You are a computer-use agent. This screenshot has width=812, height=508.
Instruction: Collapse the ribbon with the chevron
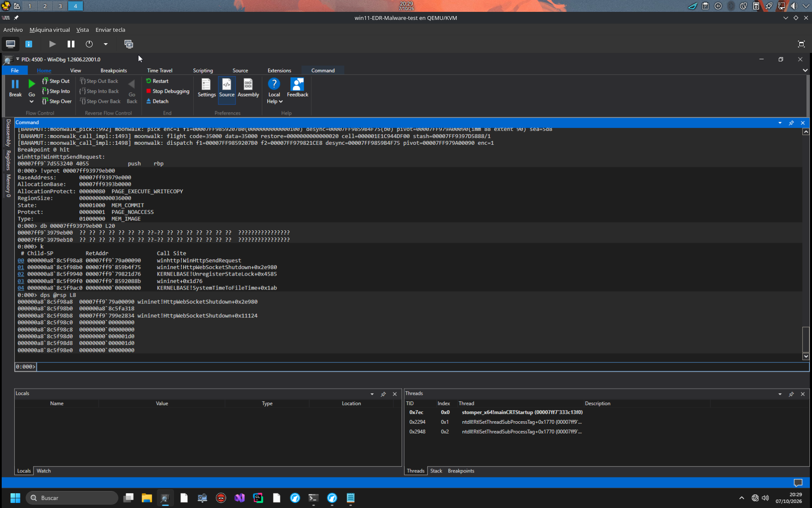click(805, 70)
